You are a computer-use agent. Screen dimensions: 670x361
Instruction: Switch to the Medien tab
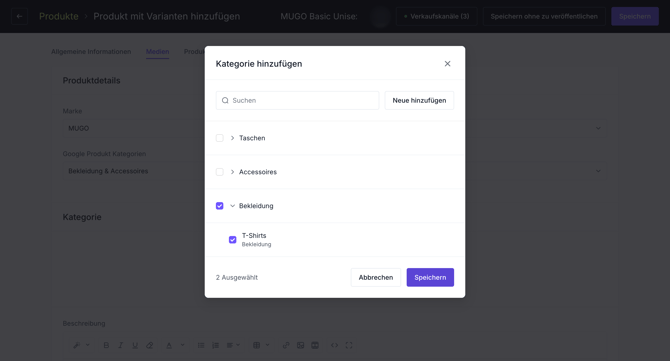[x=158, y=52]
